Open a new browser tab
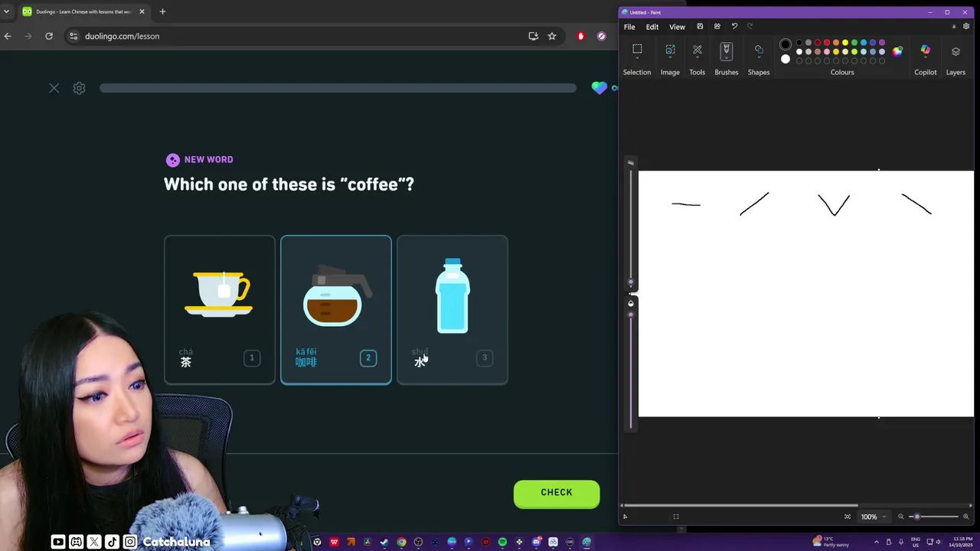 pyautogui.click(x=162, y=11)
